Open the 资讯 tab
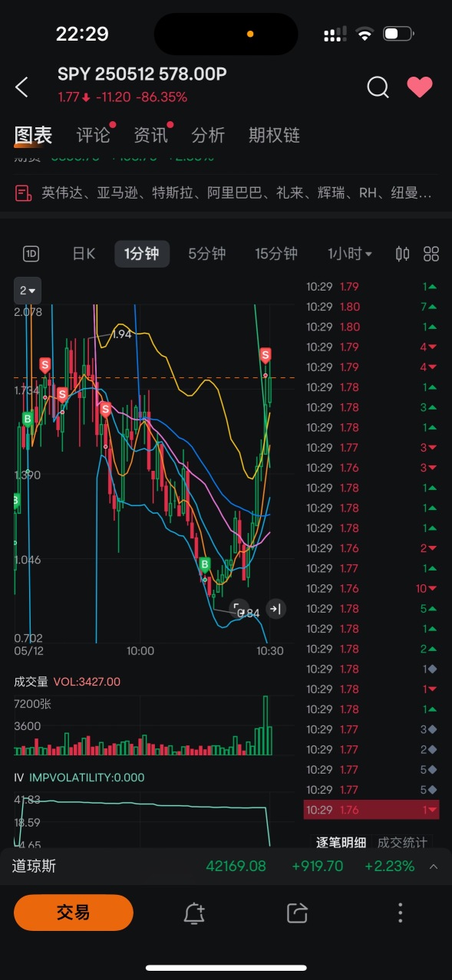 pos(150,136)
